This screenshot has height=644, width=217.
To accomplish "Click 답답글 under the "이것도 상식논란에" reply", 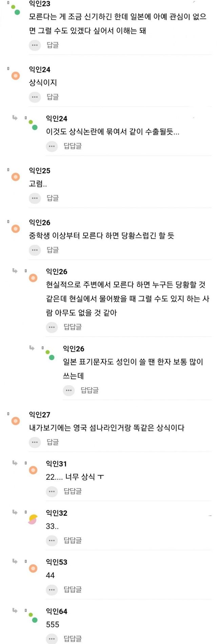I will coord(73,146).
